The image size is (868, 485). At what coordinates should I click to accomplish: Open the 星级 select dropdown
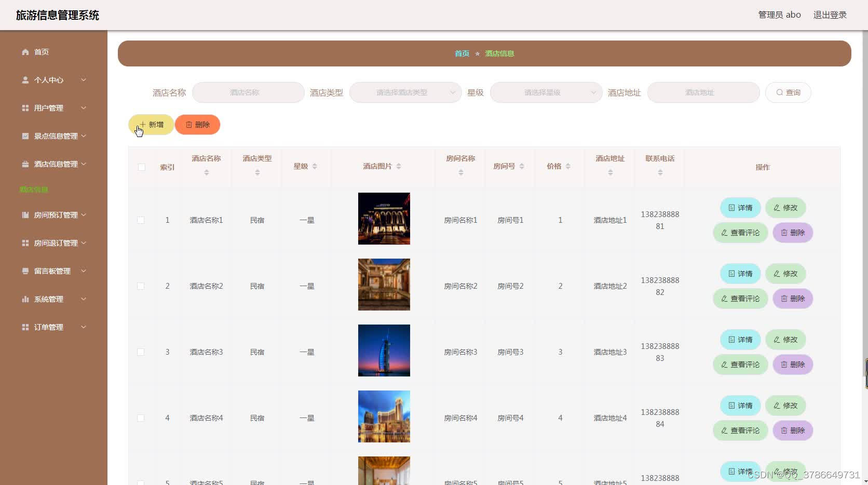tap(546, 92)
